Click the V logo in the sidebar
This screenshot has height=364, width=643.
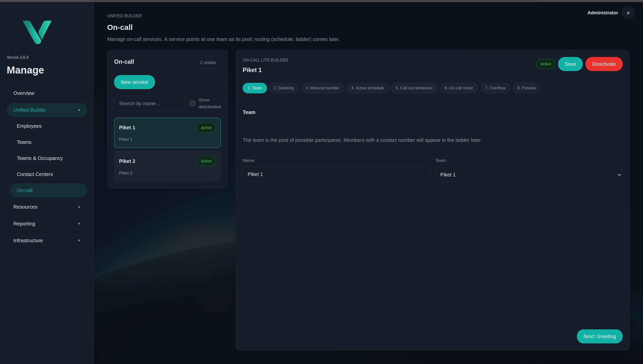tap(37, 32)
